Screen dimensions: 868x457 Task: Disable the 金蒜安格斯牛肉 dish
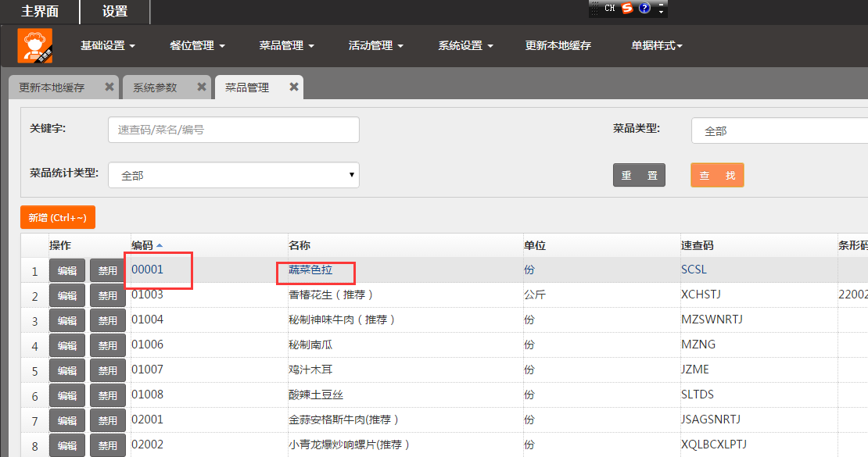tap(108, 420)
